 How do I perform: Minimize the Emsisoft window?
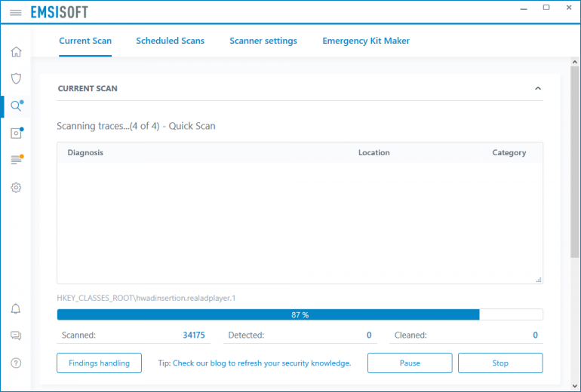[524, 8]
